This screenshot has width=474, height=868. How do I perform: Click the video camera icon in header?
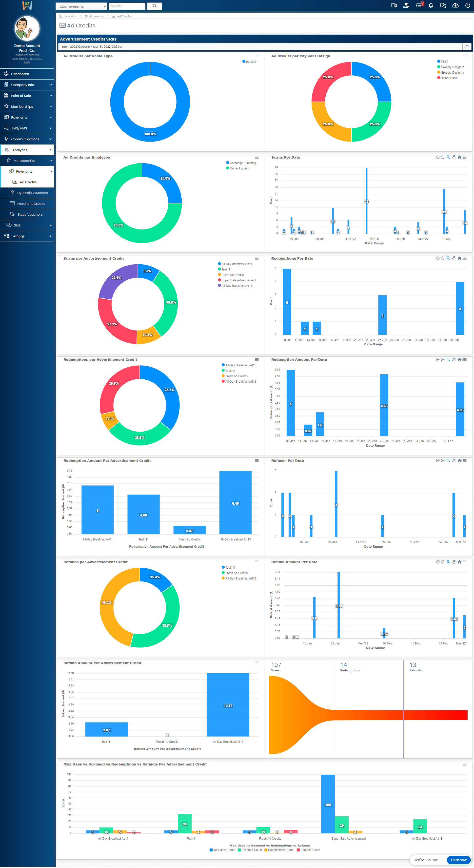click(394, 5)
